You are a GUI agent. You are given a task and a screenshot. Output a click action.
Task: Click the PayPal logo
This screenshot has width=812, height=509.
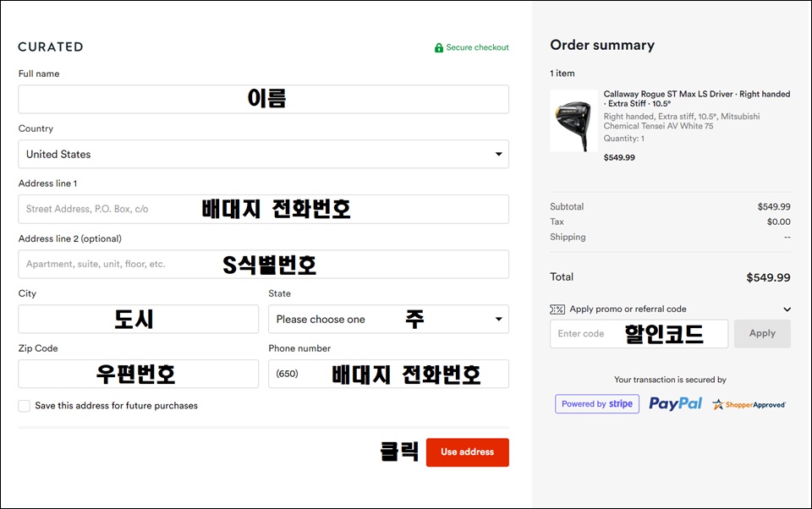tap(675, 404)
